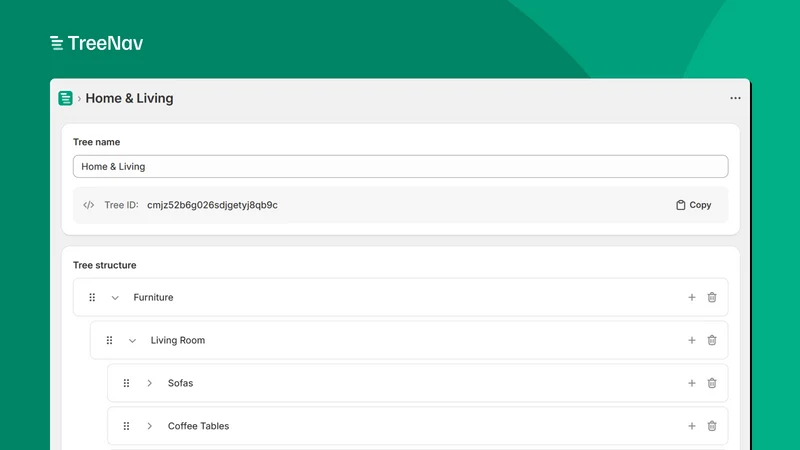Screen dimensions: 800x450
Task: Collapse the Furniture node
Action: (115, 297)
